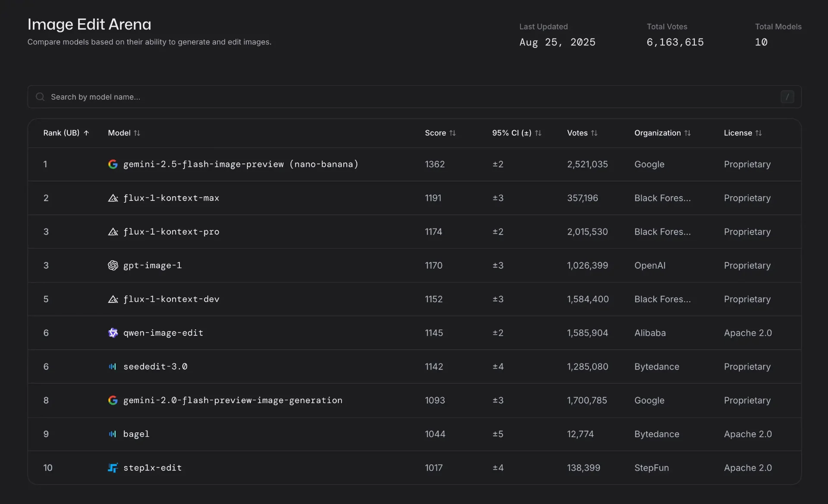Click the Alibaba organization cell

650,333
